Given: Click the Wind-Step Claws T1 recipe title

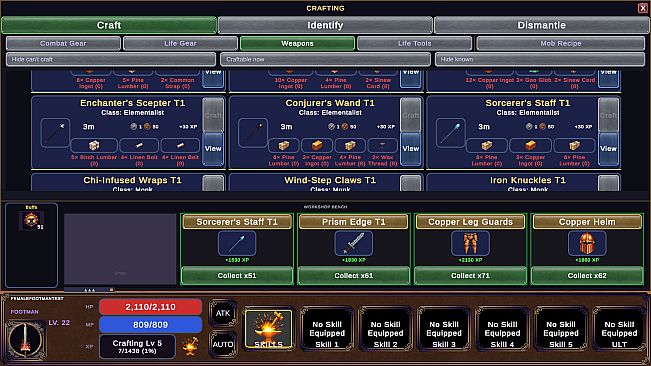Looking at the screenshot, I should point(330,180).
